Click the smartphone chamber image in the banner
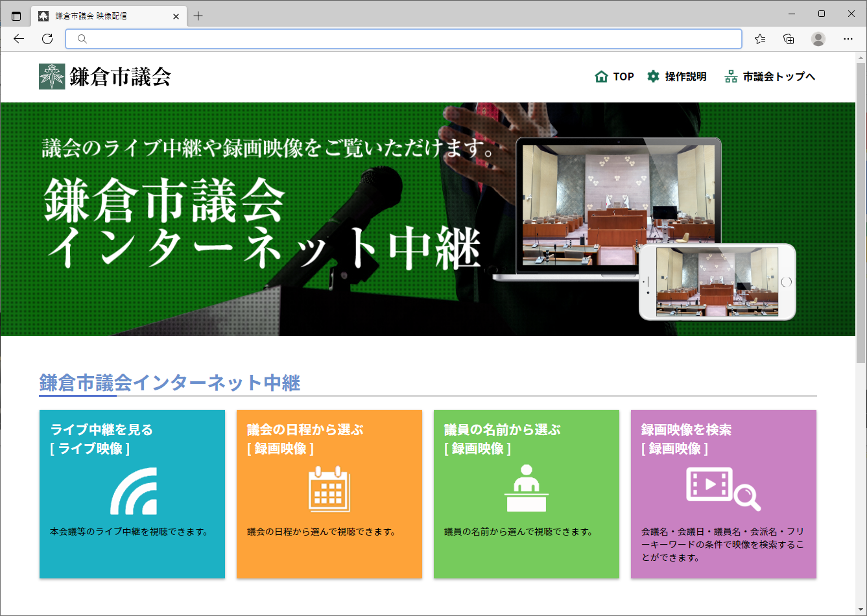The height and width of the screenshot is (616, 867). tap(717, 282)
